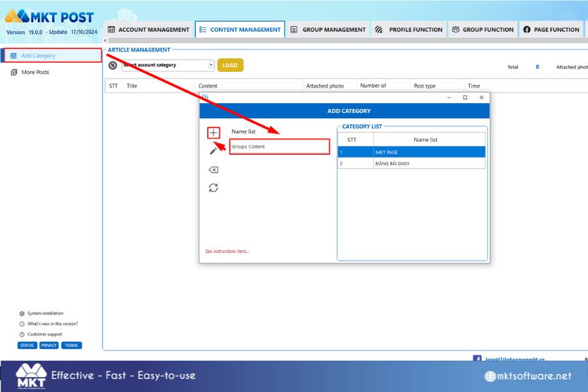Image resolution: width=588 pixels, height=392 pixels.
Task: Switch to the Account Management tab
Action: click(148, 29)
